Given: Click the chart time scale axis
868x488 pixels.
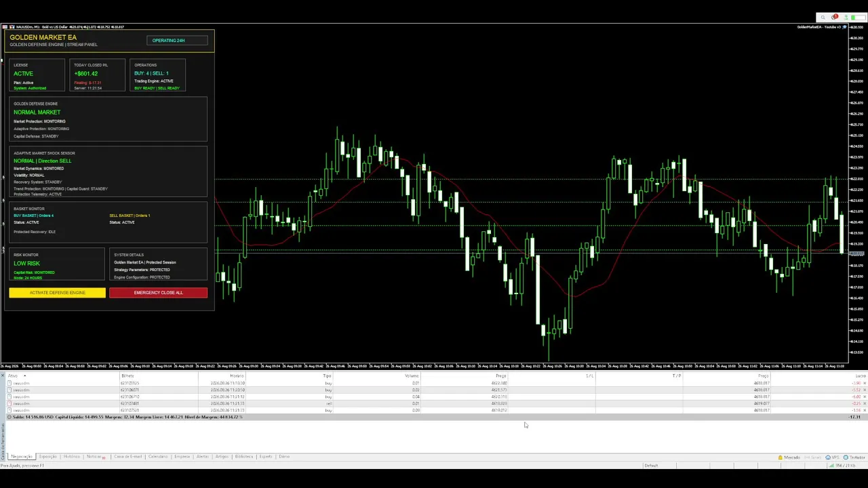Looking at the screenshot, I should [x=424, y=367].
